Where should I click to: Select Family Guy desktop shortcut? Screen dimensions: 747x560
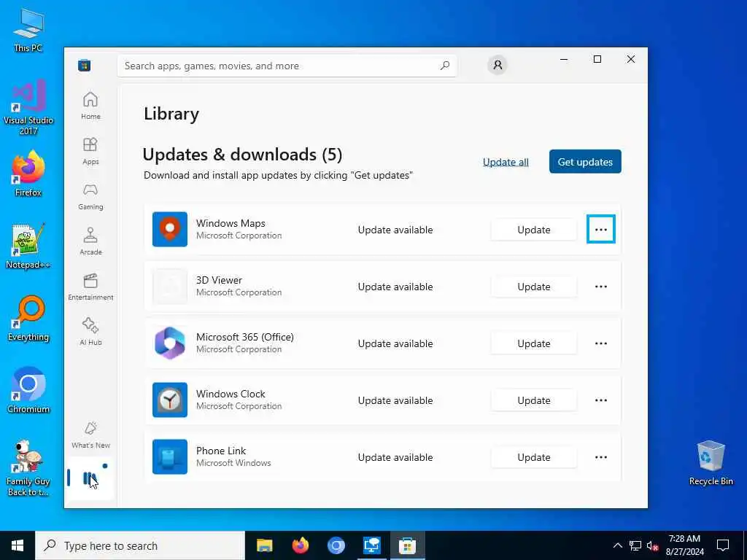[x=28, y=468]
